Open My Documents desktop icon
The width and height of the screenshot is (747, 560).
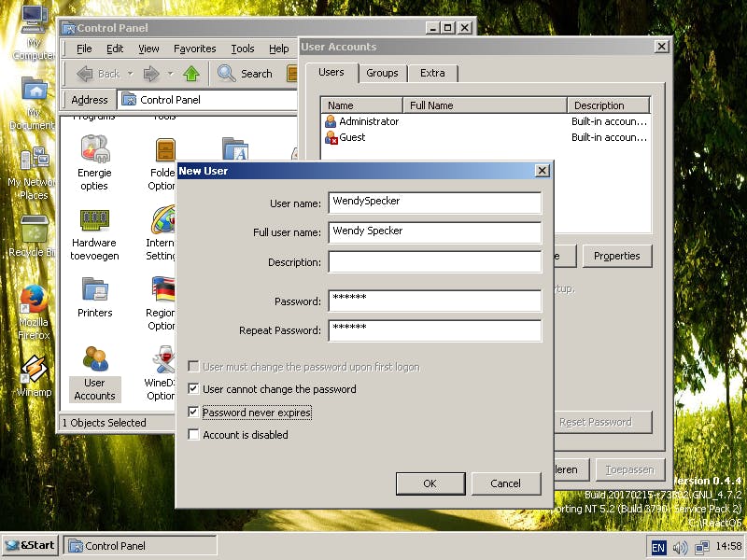coord(34,103)
